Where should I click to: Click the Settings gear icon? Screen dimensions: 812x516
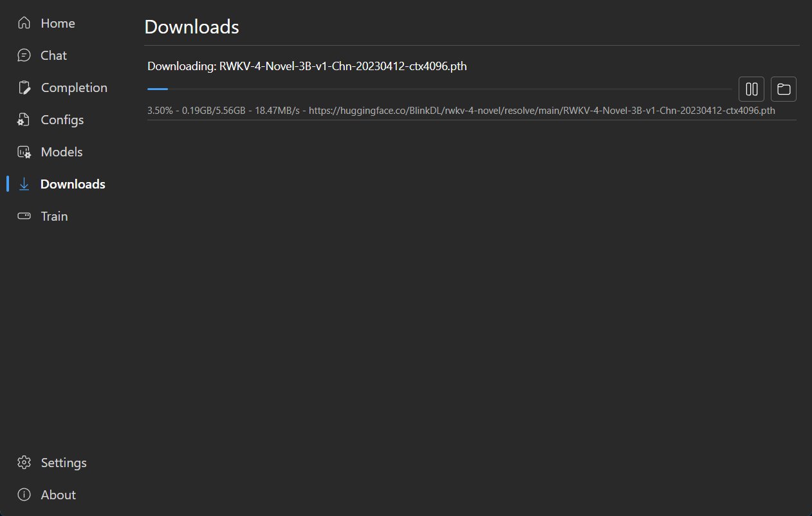(24, 463)
